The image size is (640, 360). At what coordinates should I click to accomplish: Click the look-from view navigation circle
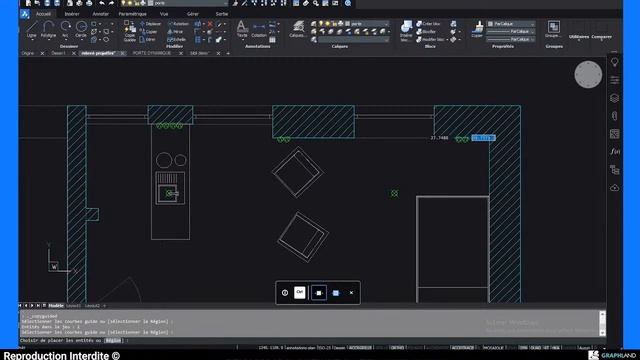coord(588,75)
